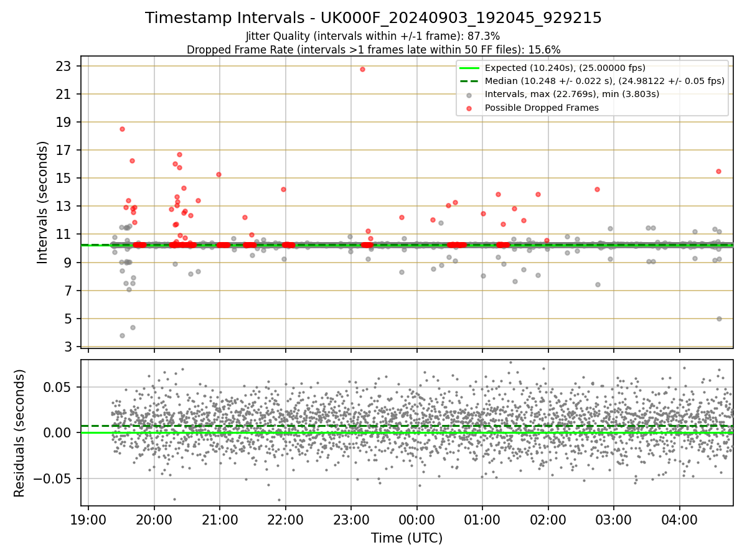Click the 23:00 x-axis tick label

pyautogui.click(x=351, y=520)
